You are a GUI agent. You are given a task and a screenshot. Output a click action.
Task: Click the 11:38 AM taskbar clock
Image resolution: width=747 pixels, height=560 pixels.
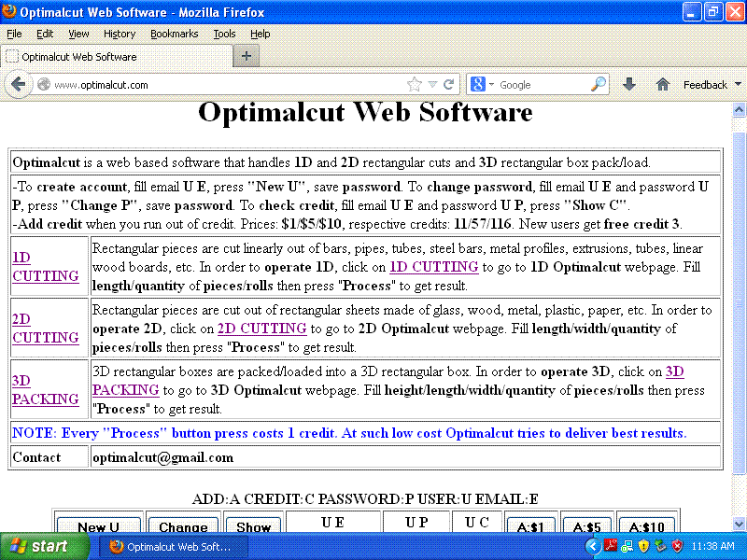pos(712,546)
